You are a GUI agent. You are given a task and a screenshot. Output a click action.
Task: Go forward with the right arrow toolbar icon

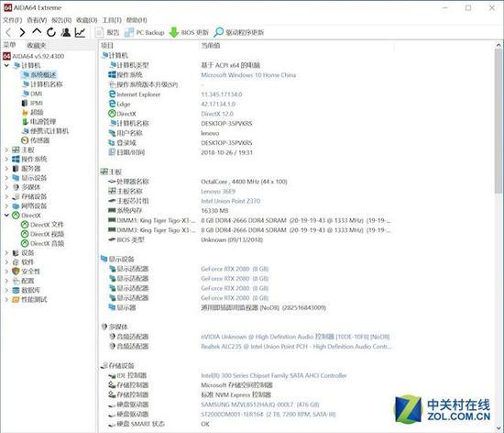point(22,32)
